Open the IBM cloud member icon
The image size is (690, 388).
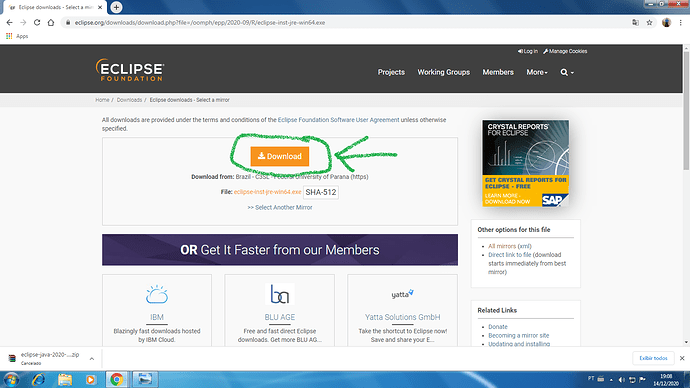(x=157, y=294)
